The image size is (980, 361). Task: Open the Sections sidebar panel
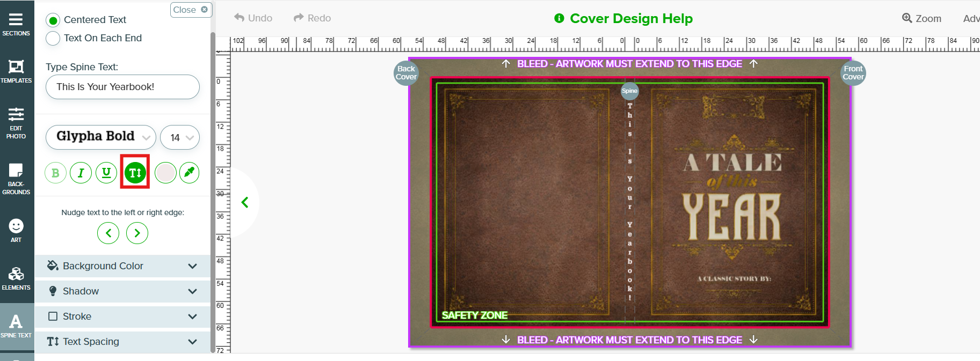point(16,24)
